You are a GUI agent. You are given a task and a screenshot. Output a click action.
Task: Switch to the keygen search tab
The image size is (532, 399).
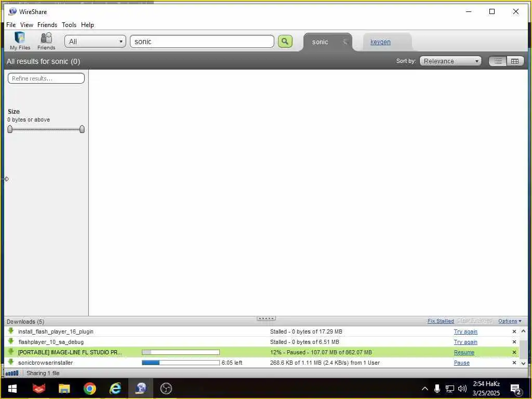(x=380, y=42)
